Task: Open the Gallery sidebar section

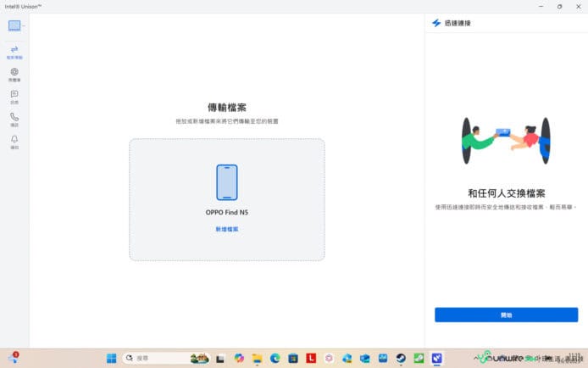Action: point(14,75)
